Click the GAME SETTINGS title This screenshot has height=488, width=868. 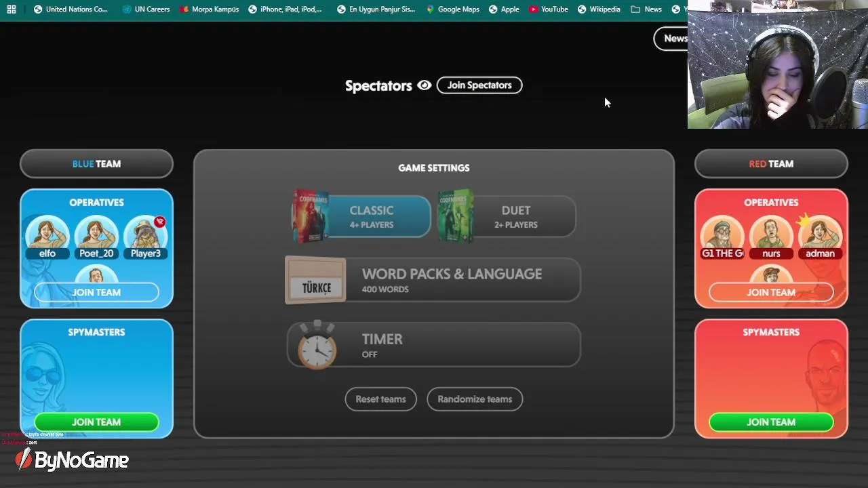[x=434, y=168]
